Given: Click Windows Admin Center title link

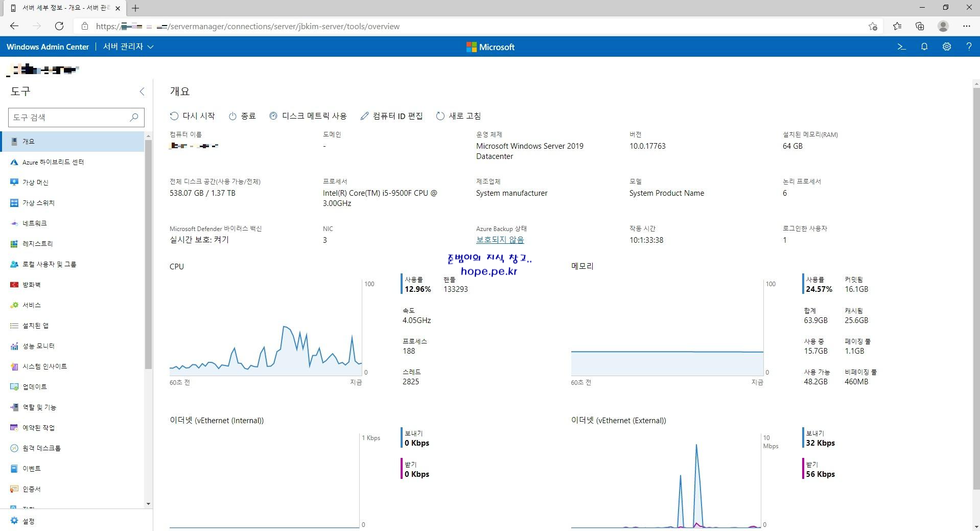Looking at the screenshot, I should coord(48,47).
